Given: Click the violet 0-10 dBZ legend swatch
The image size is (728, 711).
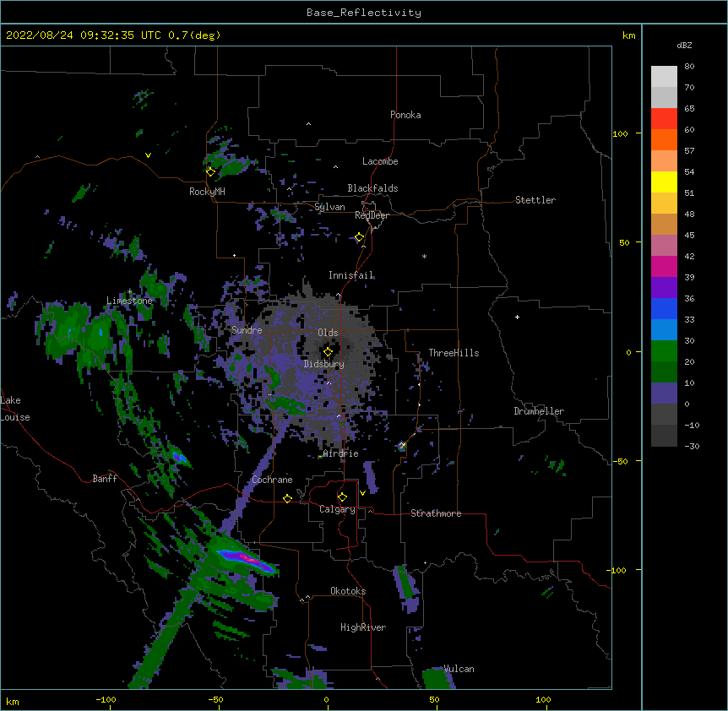Looking at the screenshot, I should click(664, 393).
